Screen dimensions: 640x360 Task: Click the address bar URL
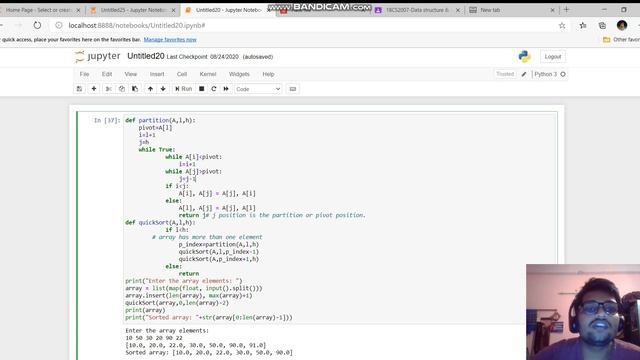click(x=137, y=25)
